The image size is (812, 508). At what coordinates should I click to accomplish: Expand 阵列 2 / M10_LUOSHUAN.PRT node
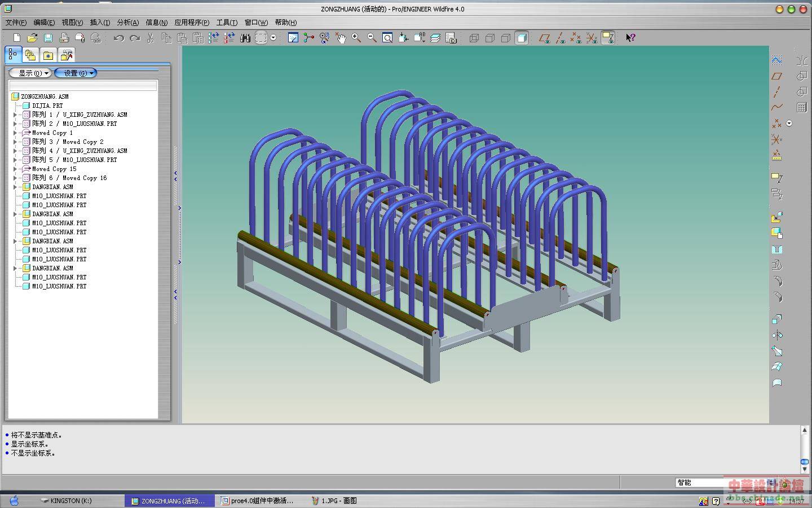[15, 124]
